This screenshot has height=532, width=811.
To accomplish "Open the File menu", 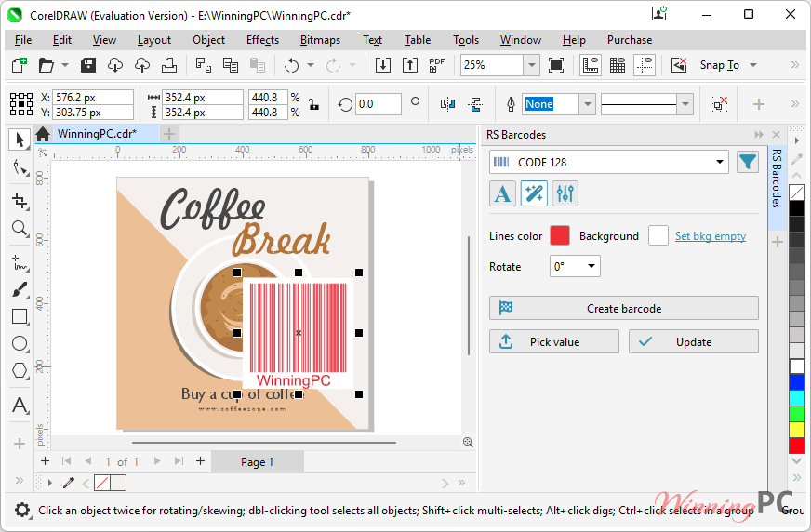I will 23,40.
